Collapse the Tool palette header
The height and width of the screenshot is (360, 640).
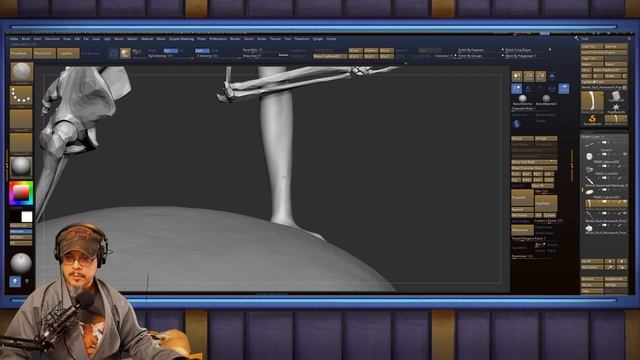(584, 39)
